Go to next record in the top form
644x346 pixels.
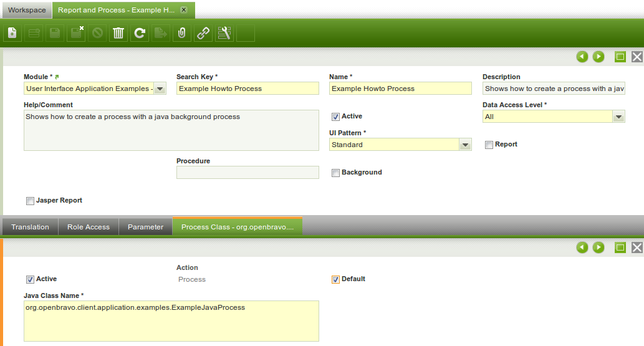pyautogui.click(x=598, y=57)
